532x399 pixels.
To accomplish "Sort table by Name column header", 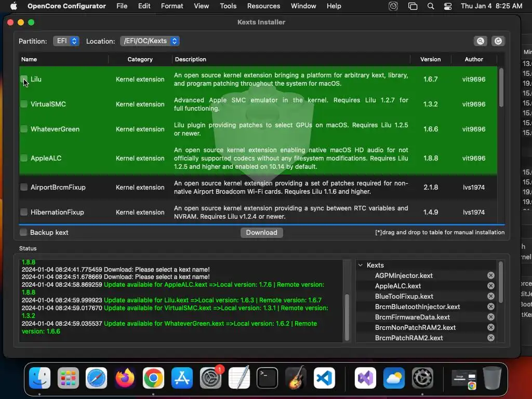I will 64,59.
